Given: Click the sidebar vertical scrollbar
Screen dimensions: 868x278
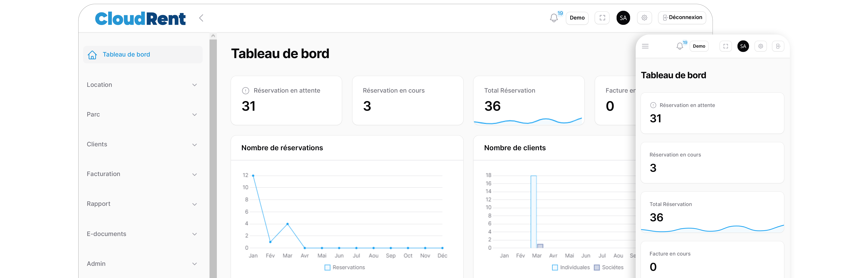Looking at the screenshot, I should tap(213, 158).
